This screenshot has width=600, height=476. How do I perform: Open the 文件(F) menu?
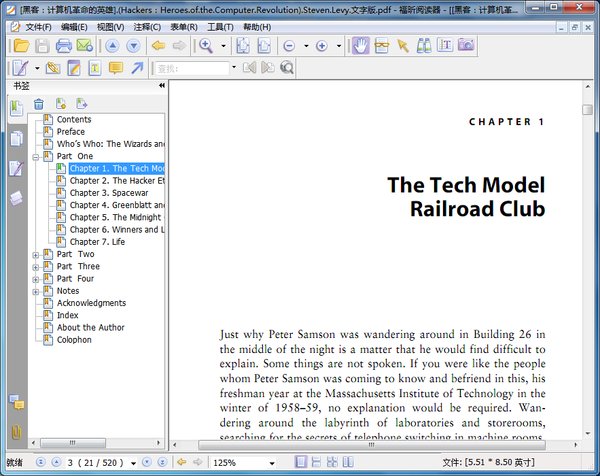click(39, 27)
